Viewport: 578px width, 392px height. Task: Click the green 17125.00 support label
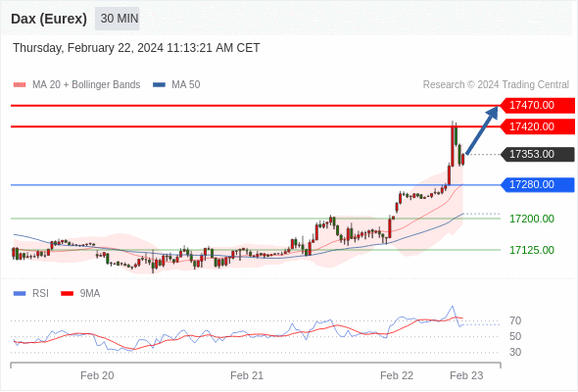[x=532, y=251]
